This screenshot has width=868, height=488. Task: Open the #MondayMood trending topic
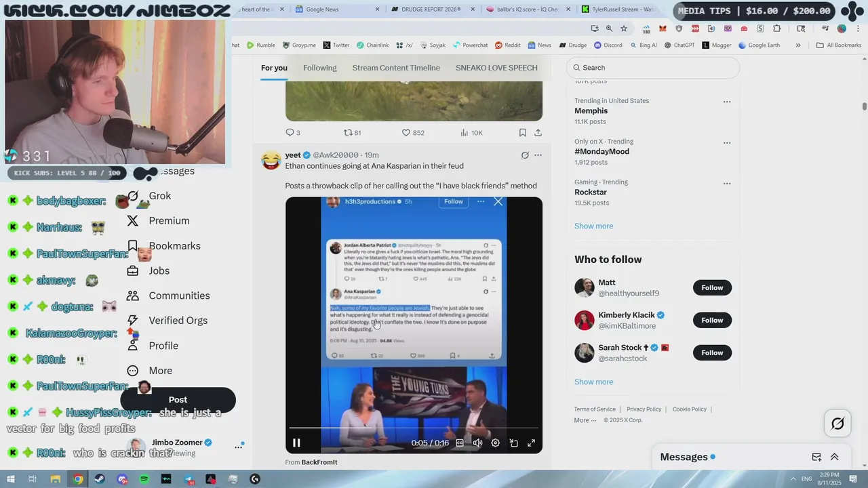click(601, 152)
